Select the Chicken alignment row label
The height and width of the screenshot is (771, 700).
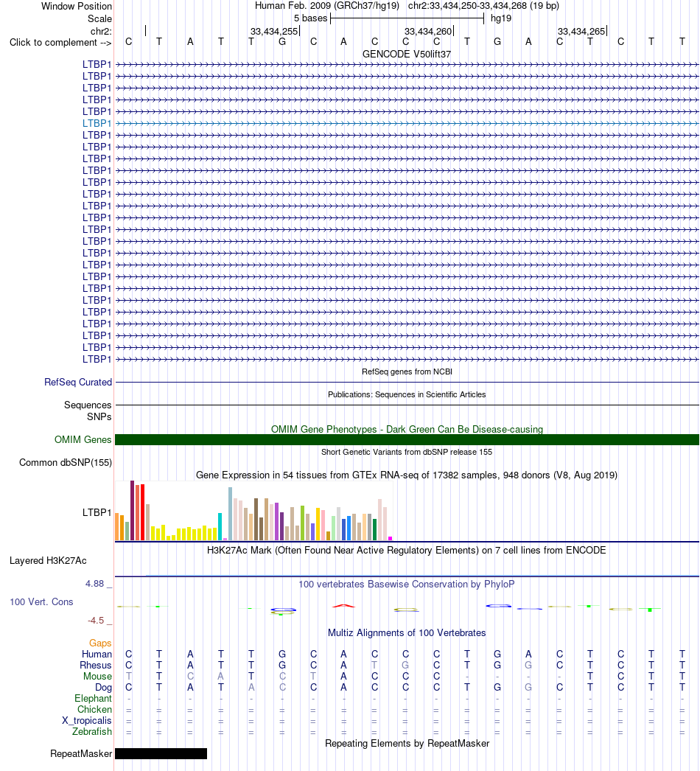click(x=94, y=710)
